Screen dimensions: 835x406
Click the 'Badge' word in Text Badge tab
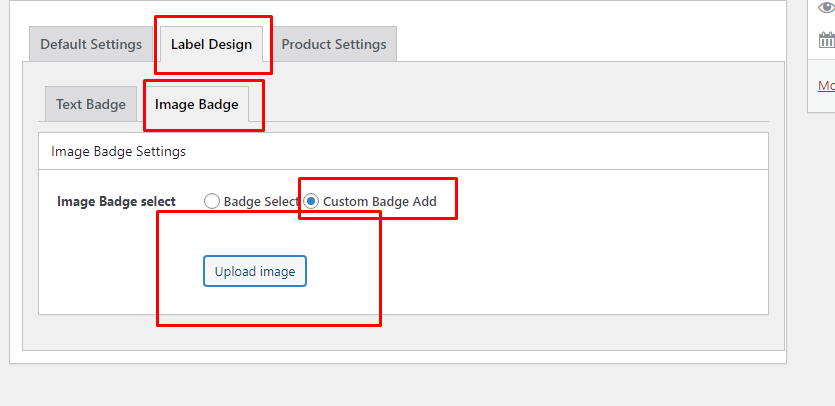coord(106,104)
